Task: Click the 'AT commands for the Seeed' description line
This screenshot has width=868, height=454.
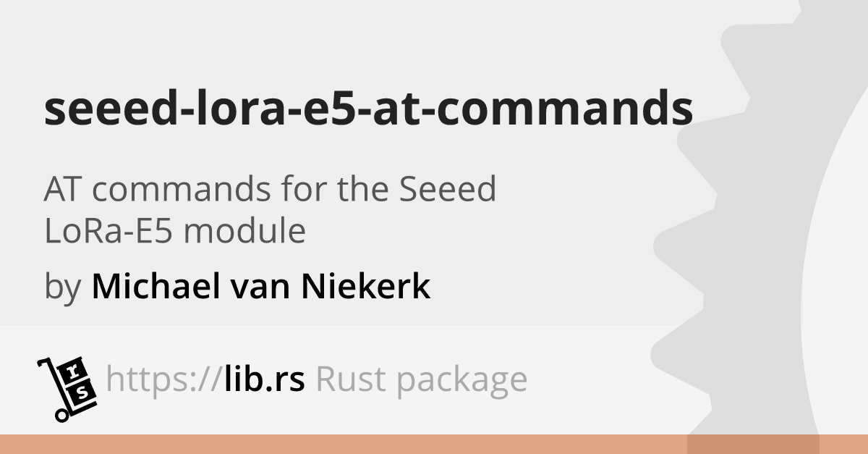Action: tap(271, 190)
